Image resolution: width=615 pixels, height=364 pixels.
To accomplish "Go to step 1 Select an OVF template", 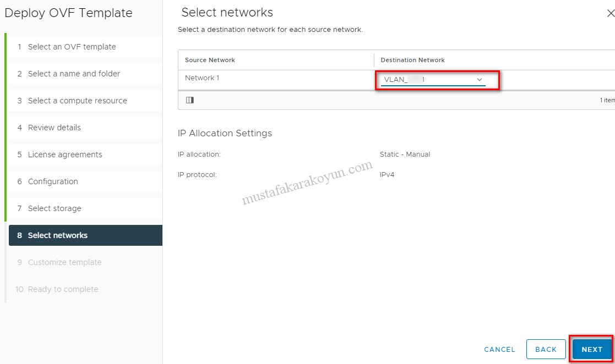I will (x=72, y=47).
